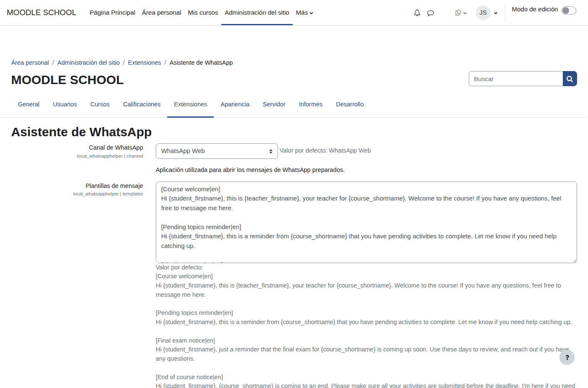Viewport: 588px width, 388px height.
Task: Select Administración del sitio in top navigation
Action: tap(257, 13)
